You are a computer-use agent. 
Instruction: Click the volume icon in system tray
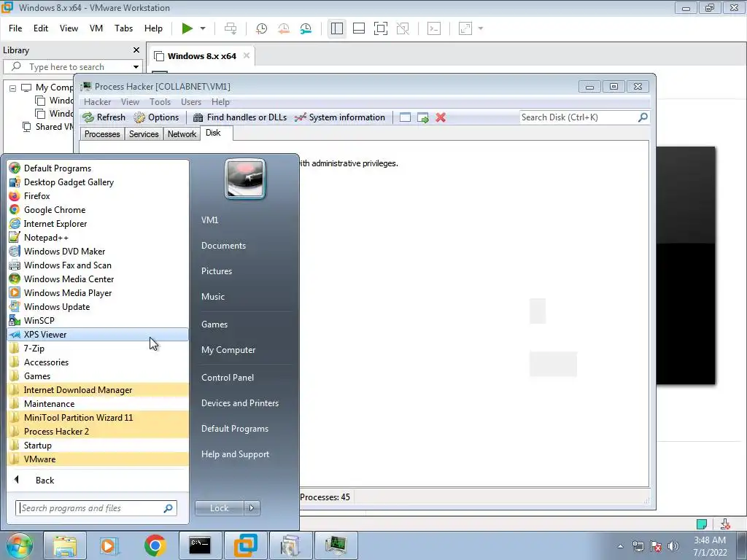673,546
